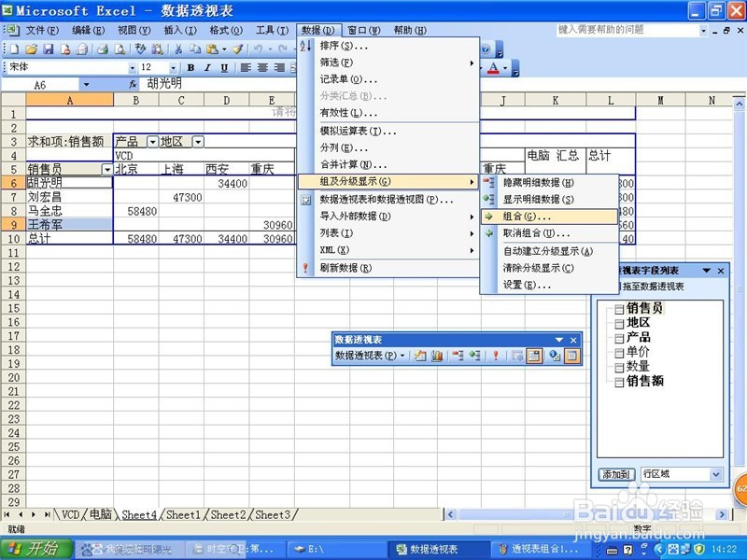This screenshot has width=747, height=560.
Task: Toggle Bold formatting button
Action: tap(190, 67)
